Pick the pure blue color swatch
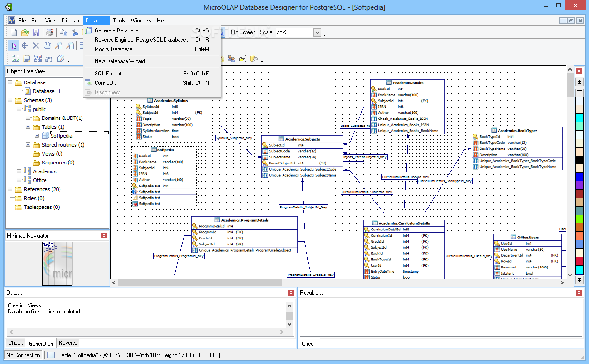The image size is (589, 364). (580, 177)
